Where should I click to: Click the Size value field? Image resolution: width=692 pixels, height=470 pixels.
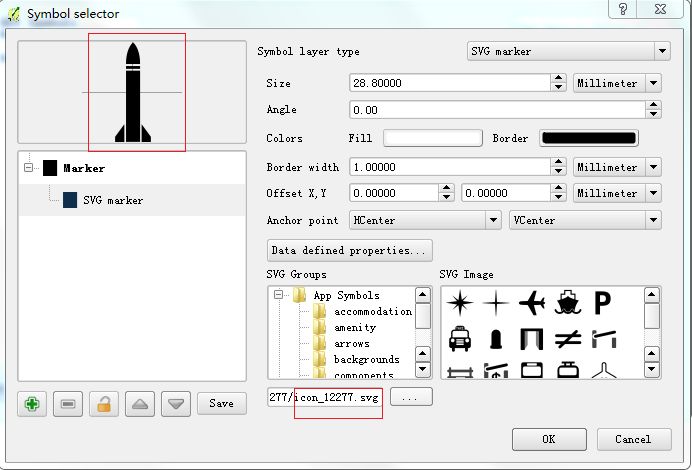pos(449,83)
